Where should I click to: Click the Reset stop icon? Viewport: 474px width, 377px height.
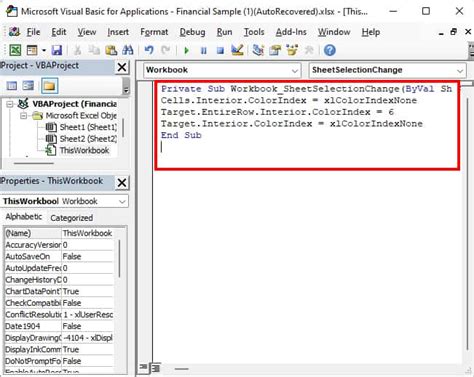pyautogui.click(x=220, y=50)
